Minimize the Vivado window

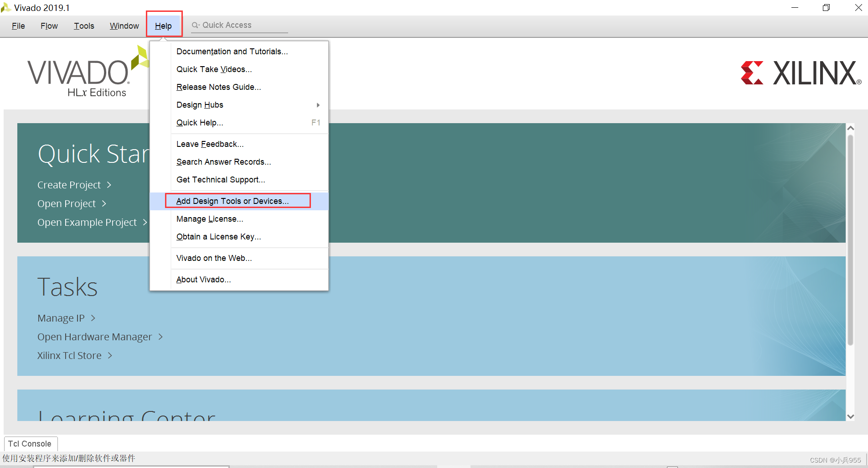coord(795,8)
